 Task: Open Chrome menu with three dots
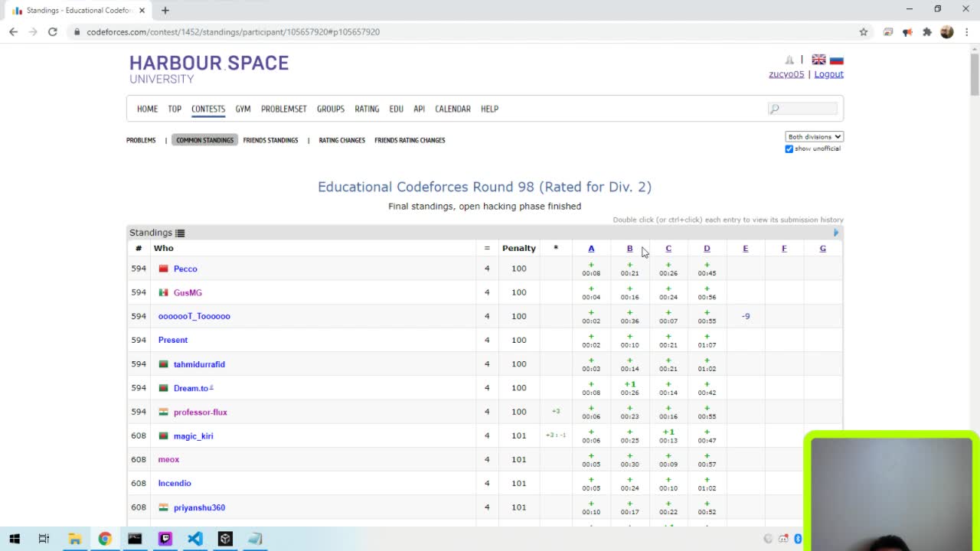coord(967,32)
